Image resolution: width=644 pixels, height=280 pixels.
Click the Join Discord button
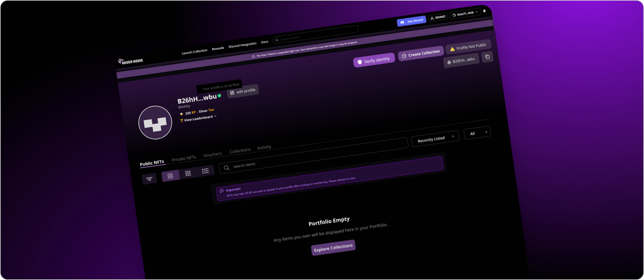pos(411,21)
